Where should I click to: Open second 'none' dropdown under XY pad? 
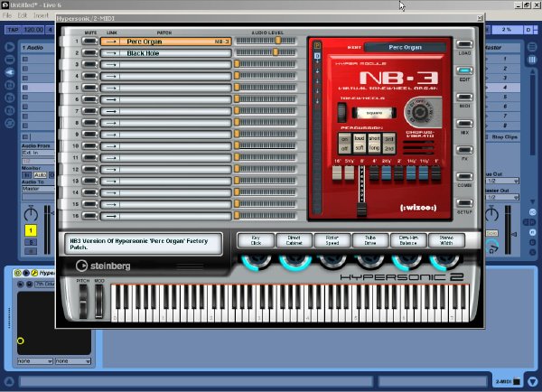coord(73,361)
